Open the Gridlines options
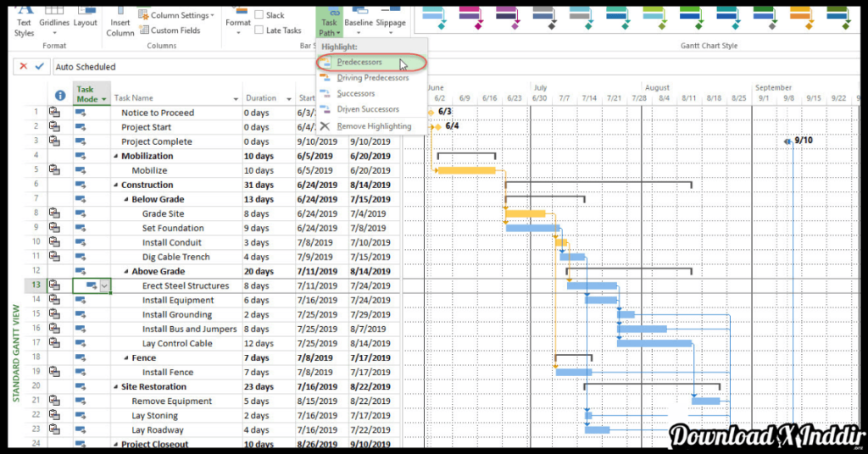 (x=54, y=22)
